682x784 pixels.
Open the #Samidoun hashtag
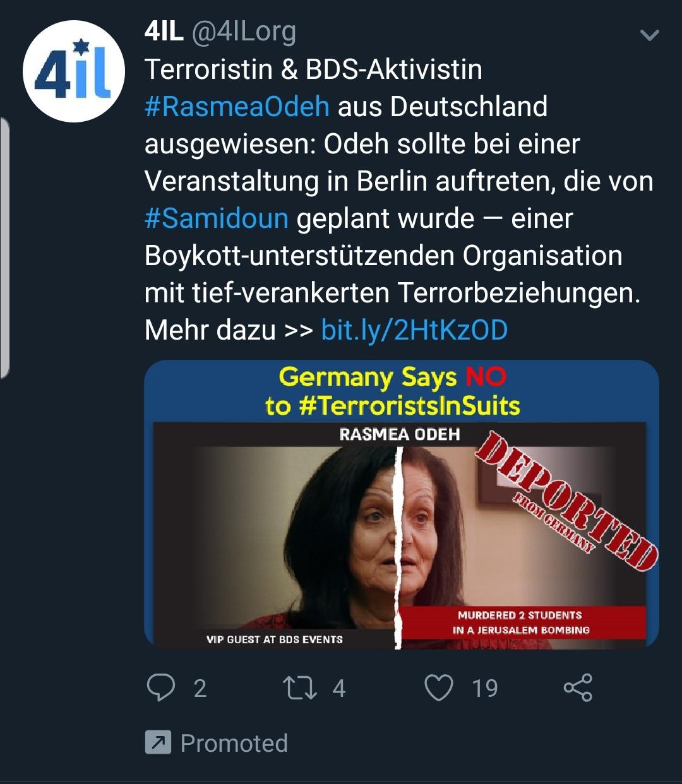pyautogui.click(x=217, y=218)
